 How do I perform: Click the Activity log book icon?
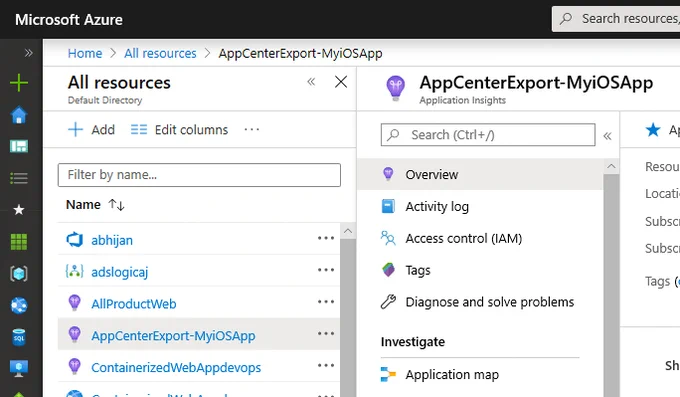tap(388, 206)
